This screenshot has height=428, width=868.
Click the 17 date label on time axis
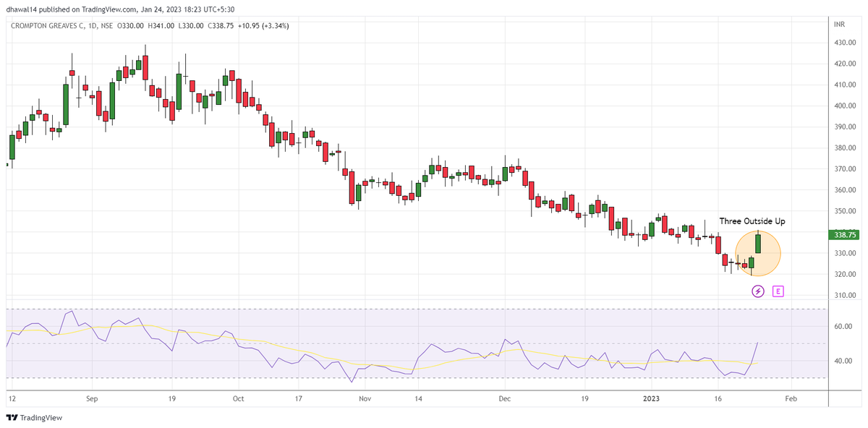298,398
